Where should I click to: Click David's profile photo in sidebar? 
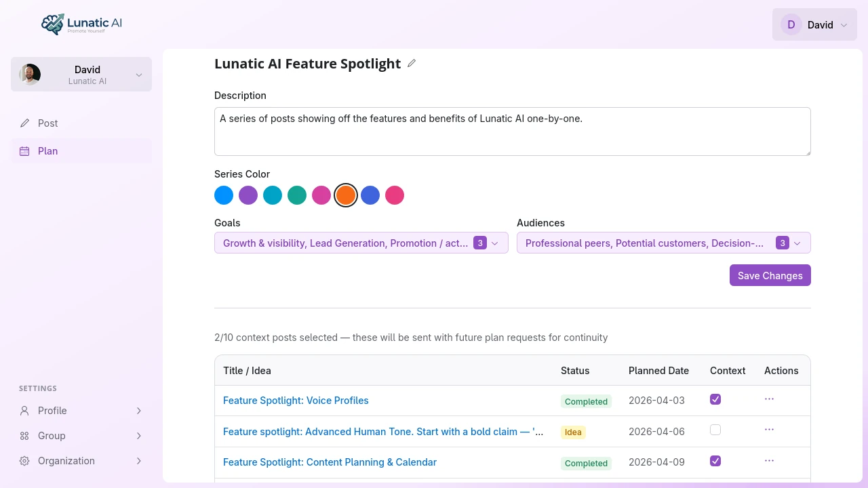tap(30, 75)
